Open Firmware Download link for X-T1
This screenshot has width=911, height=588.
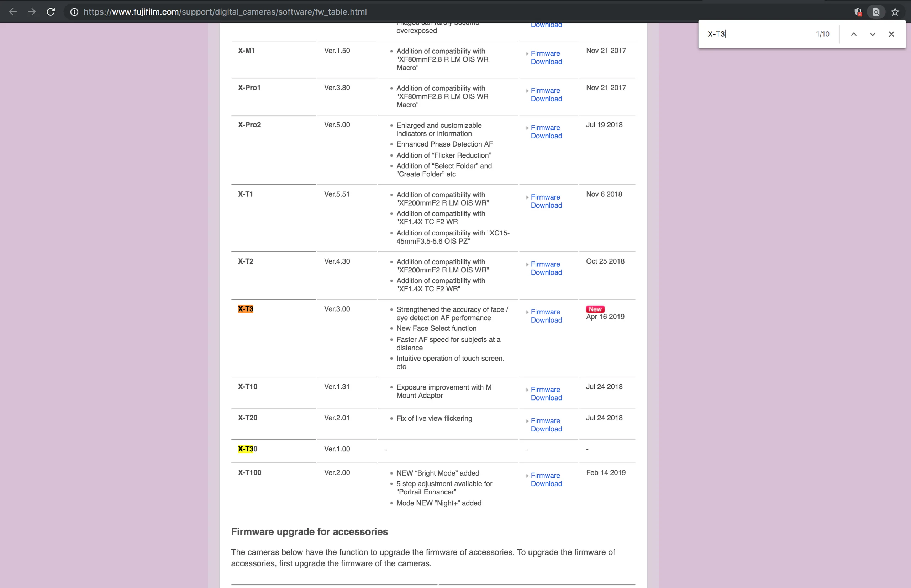pyautogui.click(x=546, y=201)
